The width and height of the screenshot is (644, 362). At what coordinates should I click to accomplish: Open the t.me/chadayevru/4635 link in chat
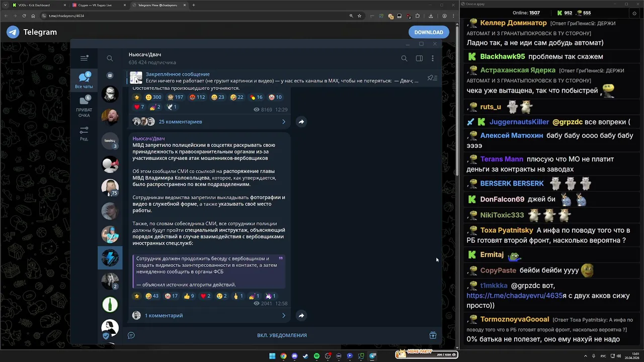[x=515, y=296]
